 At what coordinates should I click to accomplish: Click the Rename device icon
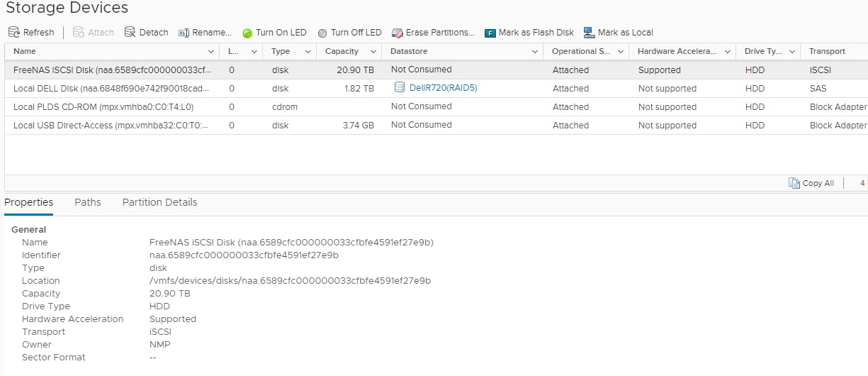point(184,33)
